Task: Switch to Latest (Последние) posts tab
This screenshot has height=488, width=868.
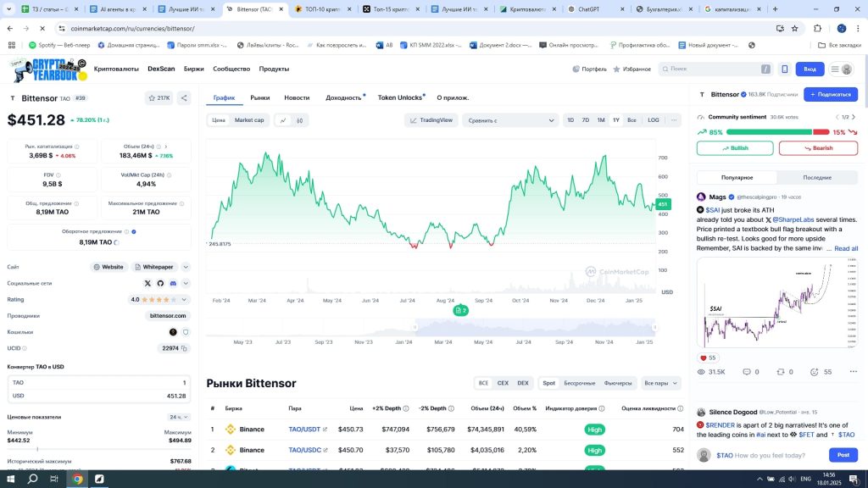Action: tap(817, 178)
